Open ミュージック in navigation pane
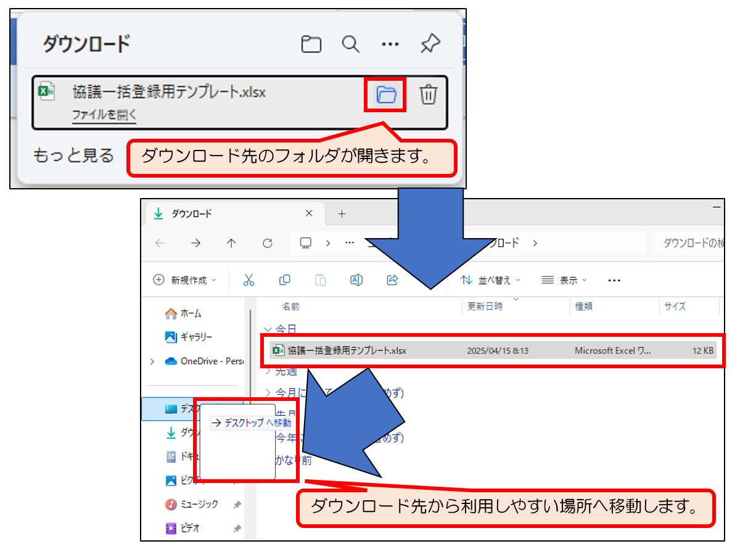756x549 pixels. tap(191, 504)
